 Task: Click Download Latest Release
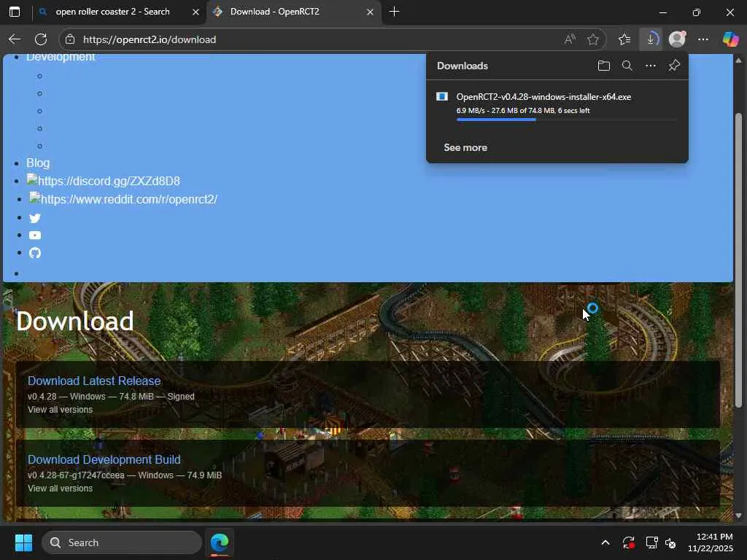click(x=94, y=381)
